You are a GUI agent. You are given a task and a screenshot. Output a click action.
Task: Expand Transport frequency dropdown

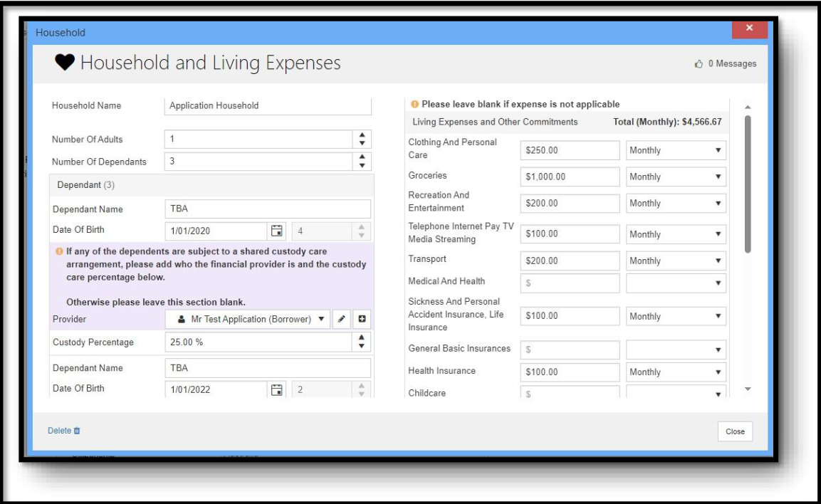coord(676,261)
